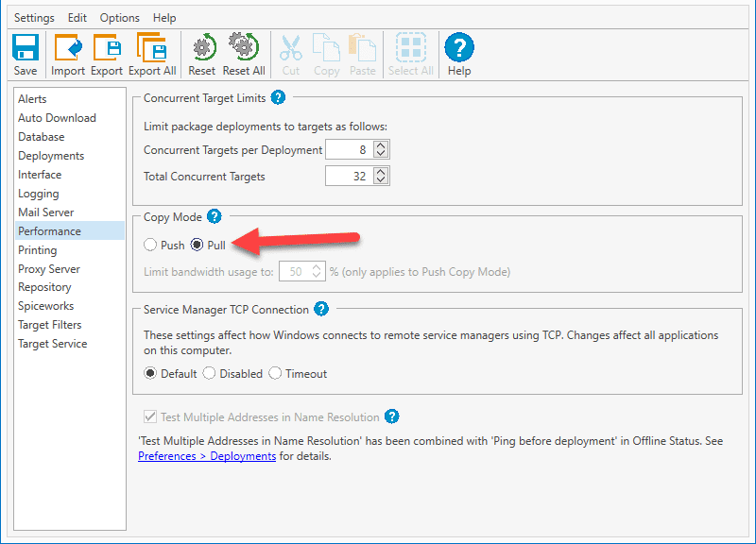Select the Push copy mode

pyautogui.click(x=150, y=245)
